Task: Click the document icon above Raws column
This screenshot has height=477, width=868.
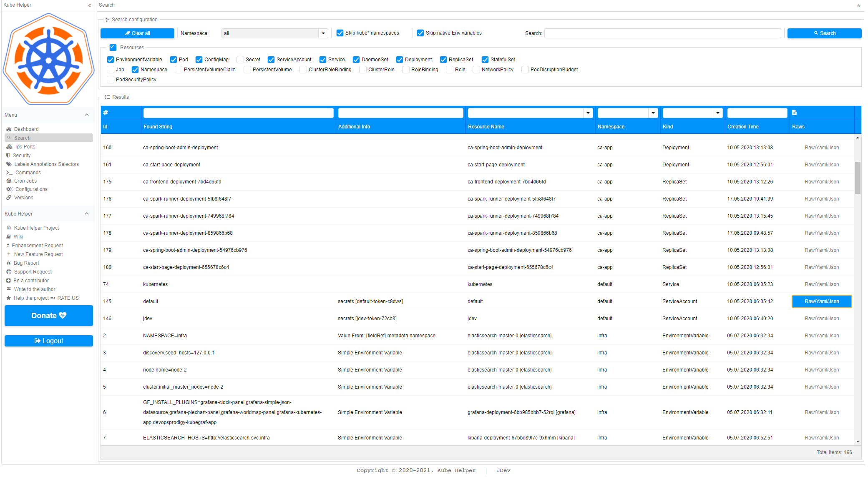Action: (x=794, y=113)
